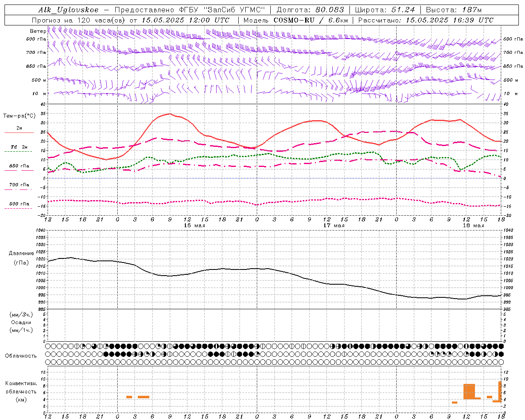Click the latitude value 51.24
Image resolution: width=525 pixels, height=420 pixels.
click(x=403, y=10)
